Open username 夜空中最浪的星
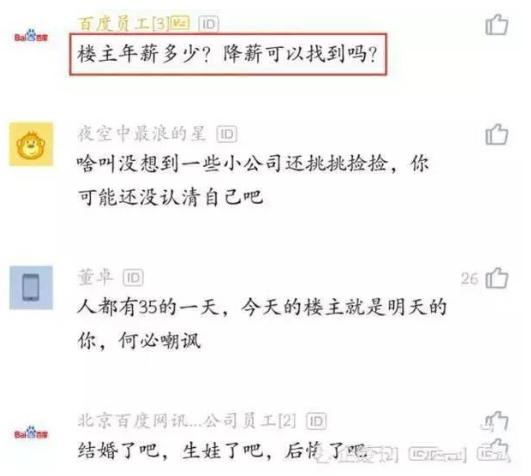Screen dimensions: 531x476 tap(142, 134)
